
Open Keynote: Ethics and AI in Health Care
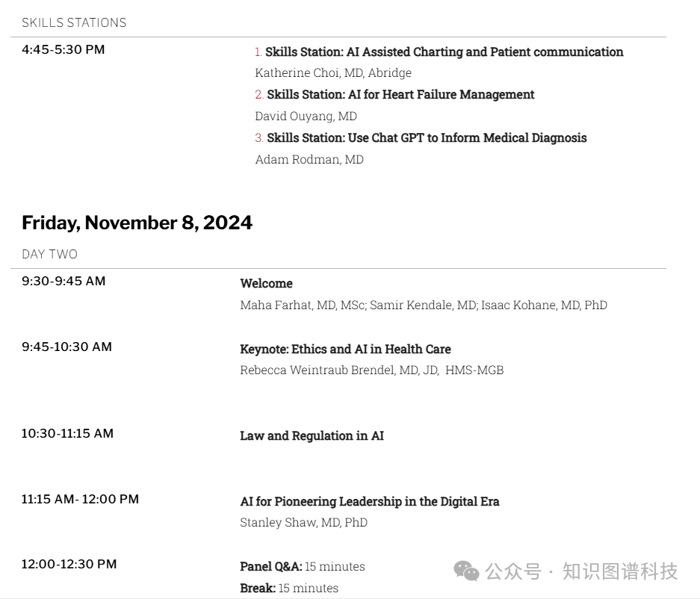pyautogui.click(x=345, y=349)
